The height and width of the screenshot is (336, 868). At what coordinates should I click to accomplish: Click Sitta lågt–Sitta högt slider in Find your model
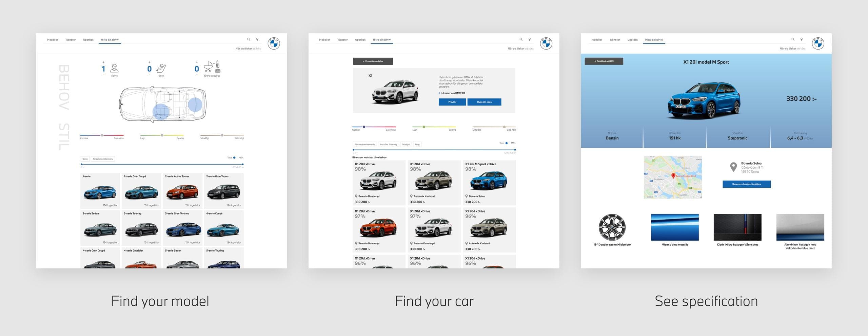click(222, 135)
